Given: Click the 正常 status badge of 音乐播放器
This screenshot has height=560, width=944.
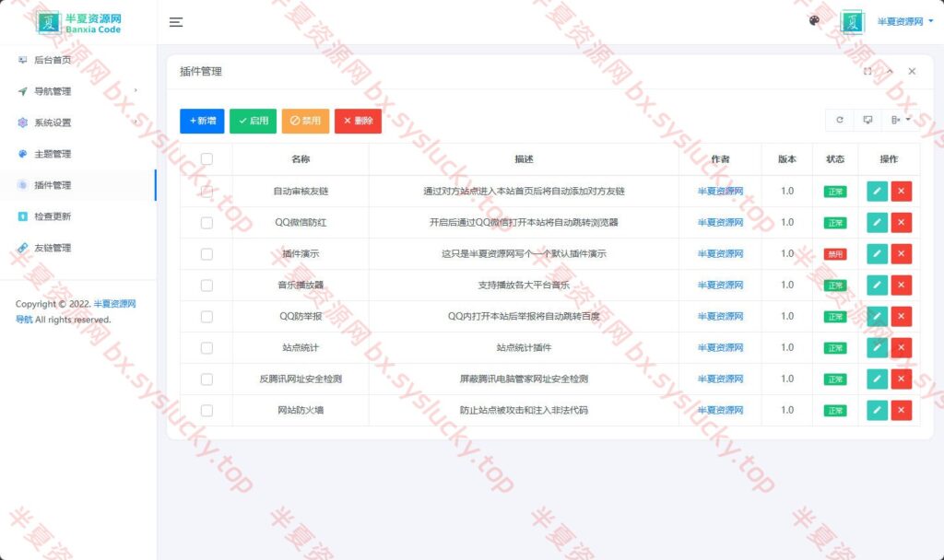Looking at the screenshot, I should tap(835, 286).
